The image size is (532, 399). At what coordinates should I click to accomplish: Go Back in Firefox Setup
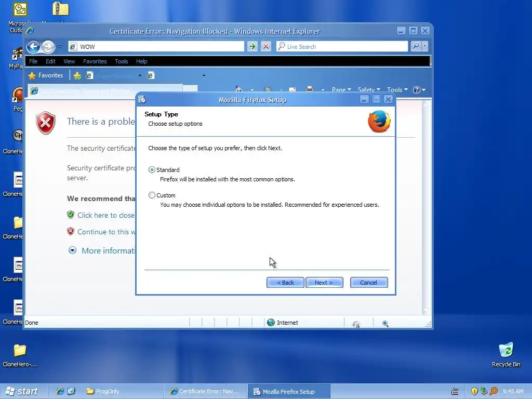point(285,282)
